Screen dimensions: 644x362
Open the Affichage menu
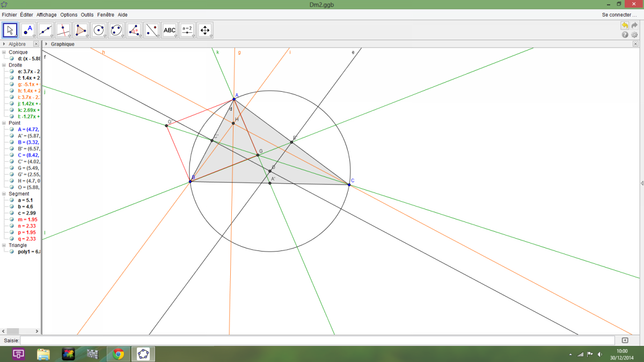coord(47,14)
